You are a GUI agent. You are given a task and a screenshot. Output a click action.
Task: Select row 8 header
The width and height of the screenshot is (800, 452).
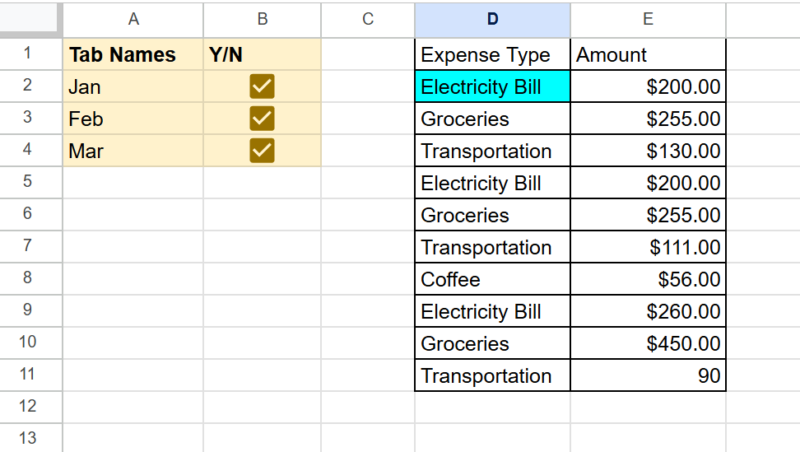26,279
